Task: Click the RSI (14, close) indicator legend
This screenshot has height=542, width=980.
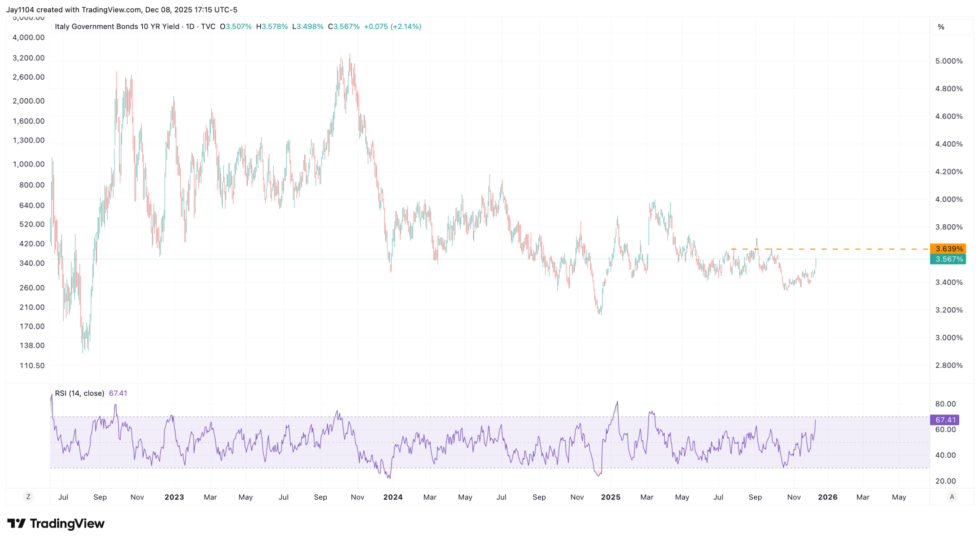Action: pos(80,393)
